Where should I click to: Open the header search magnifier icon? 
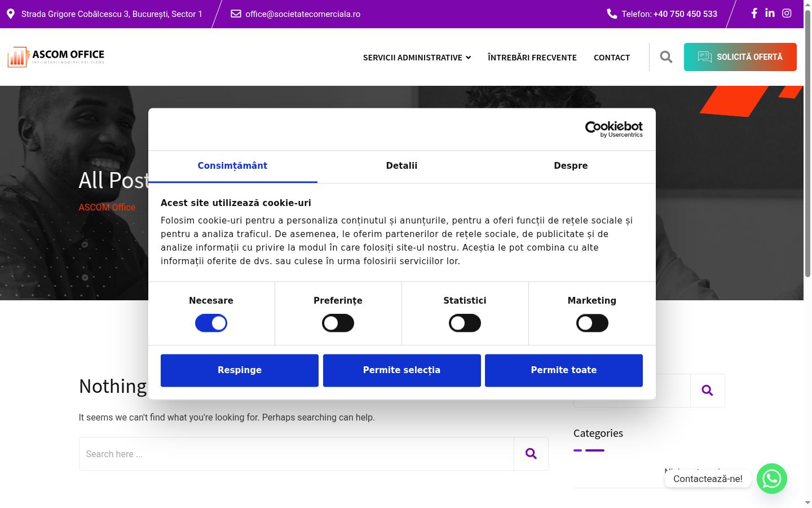(666, 57)
